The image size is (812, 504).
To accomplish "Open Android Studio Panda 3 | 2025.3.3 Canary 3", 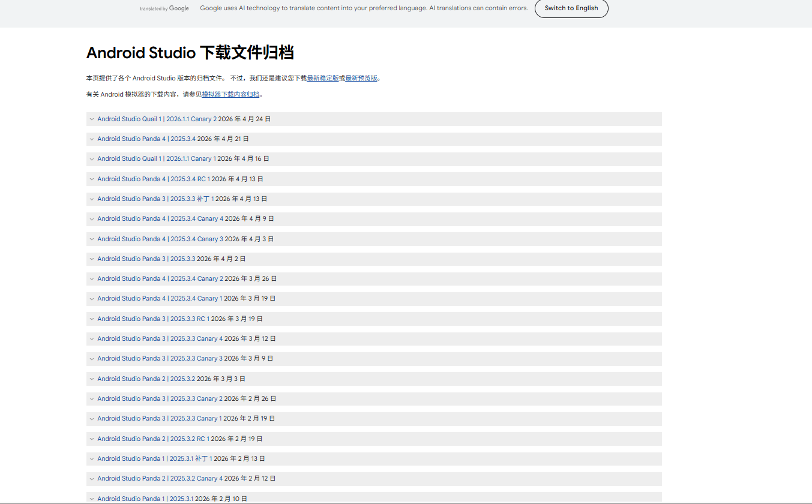I will (160, 358).
